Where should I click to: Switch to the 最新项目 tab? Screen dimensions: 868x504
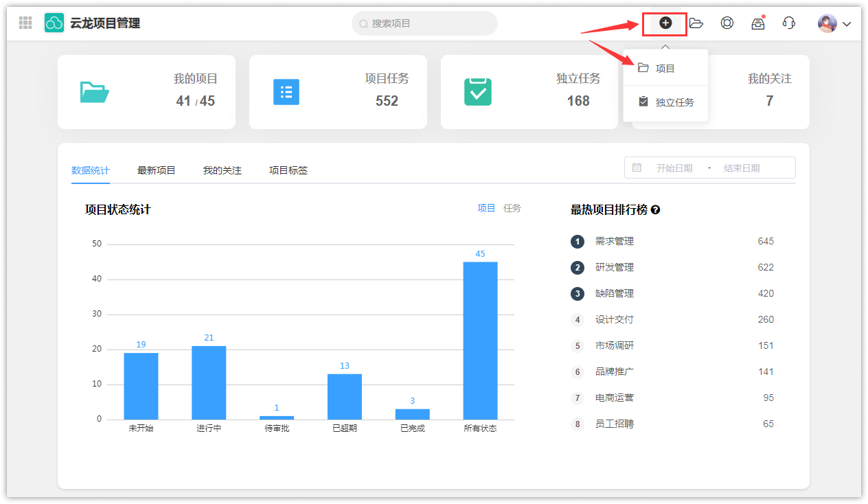pos(156,170)
